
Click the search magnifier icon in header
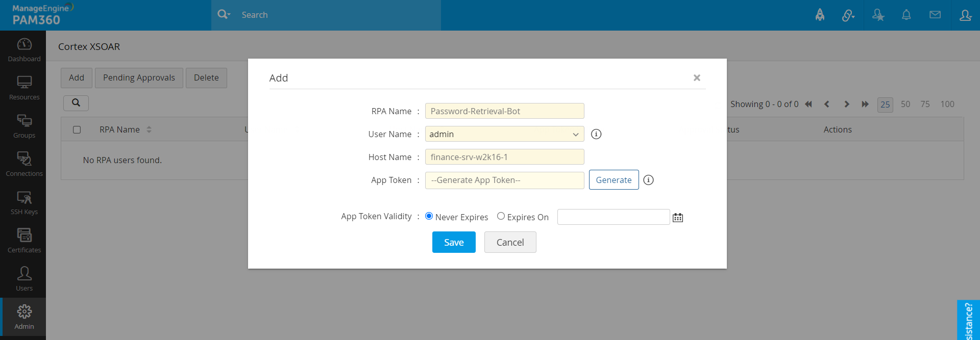coord(224,14)
